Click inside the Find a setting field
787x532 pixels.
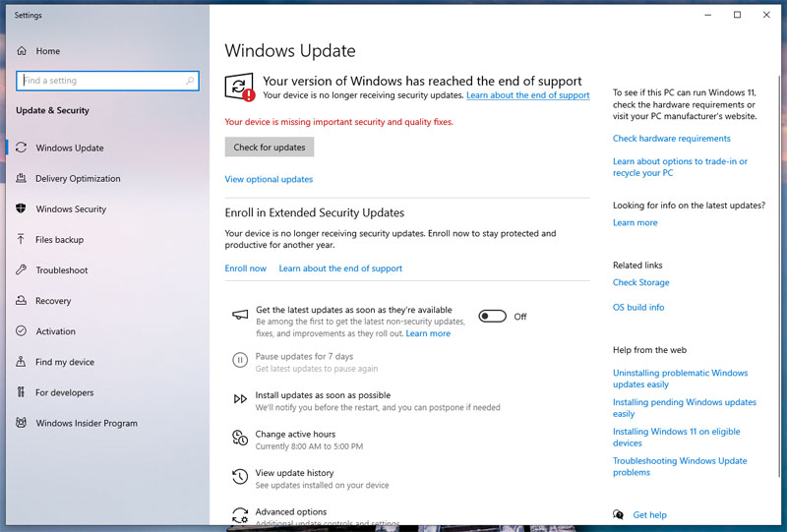pos(107,81)
